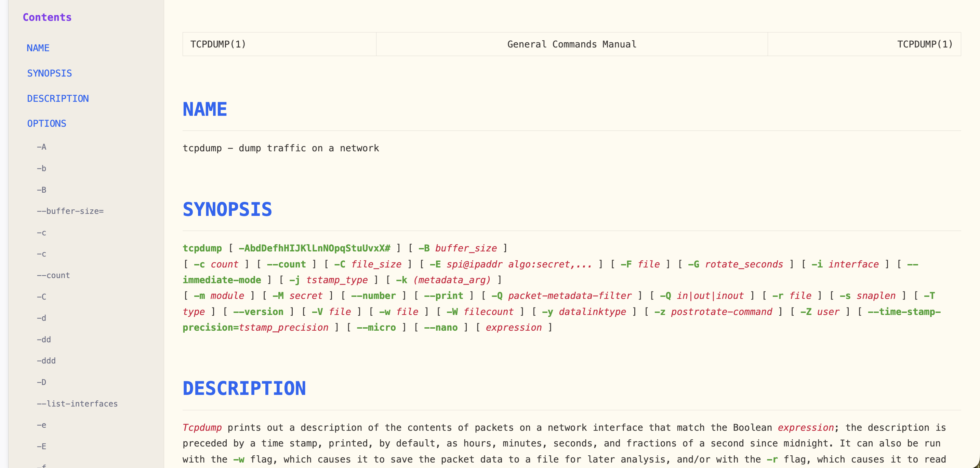This screenshot has height=468, width=980.
Task: Navigate to --buffer-size= option
Action: pos(70,211)
